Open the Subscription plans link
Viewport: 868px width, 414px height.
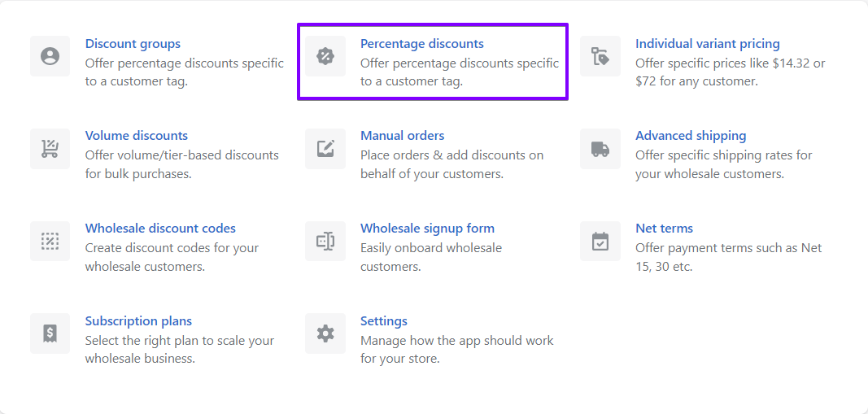tap(138, 320)
